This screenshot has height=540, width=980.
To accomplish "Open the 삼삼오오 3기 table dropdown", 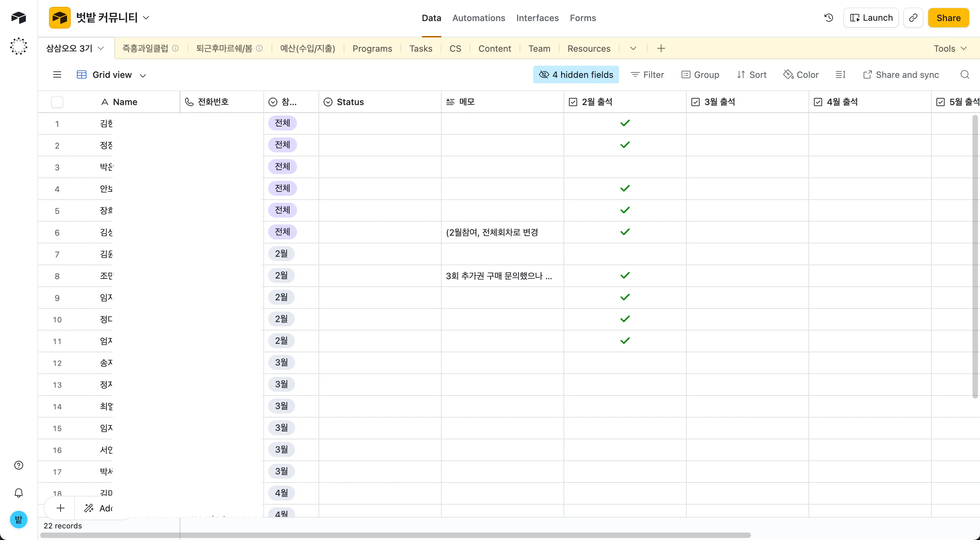I will [101, 48].
